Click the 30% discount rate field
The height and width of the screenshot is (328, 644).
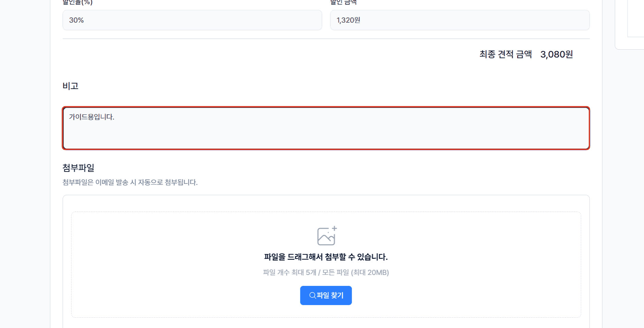[192, 20]
